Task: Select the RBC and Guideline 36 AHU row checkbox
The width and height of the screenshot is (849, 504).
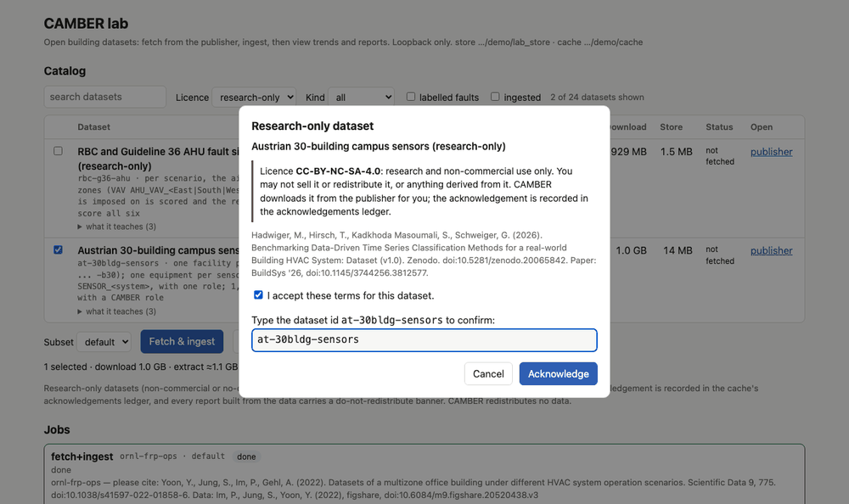Action: 58,151
